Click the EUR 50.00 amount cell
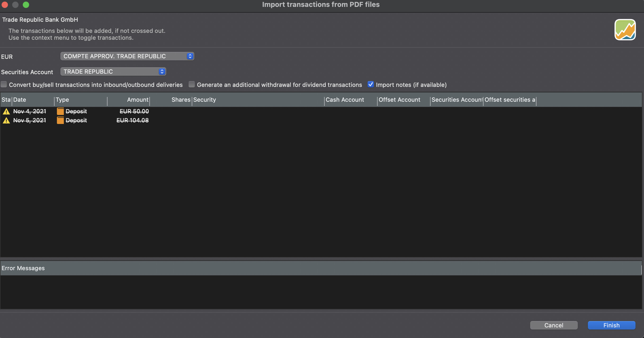 point(134,112)
